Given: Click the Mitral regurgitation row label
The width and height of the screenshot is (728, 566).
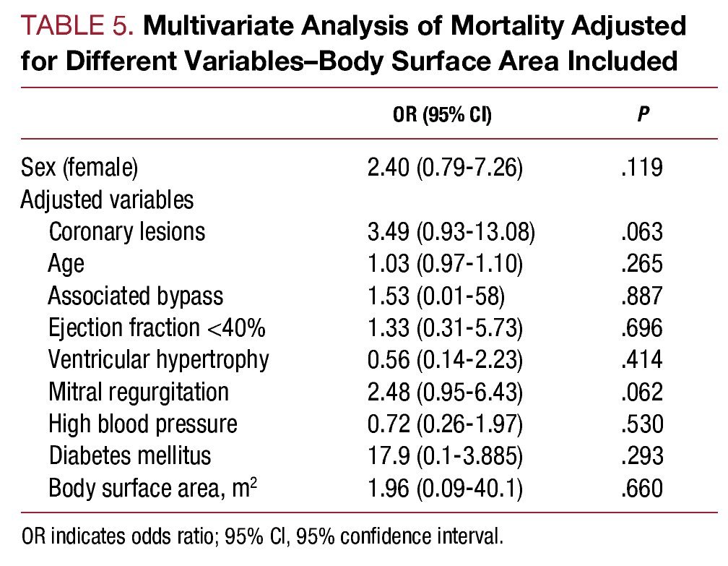Looking at the screenshot, I should pyautogui.click(x=139, y=391).
